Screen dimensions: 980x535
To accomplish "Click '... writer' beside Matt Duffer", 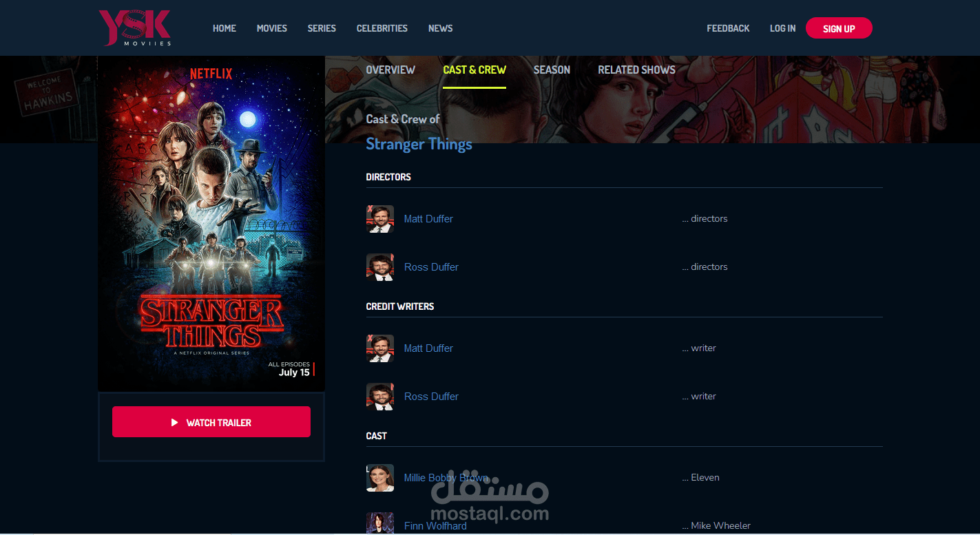I will [699, 348].
